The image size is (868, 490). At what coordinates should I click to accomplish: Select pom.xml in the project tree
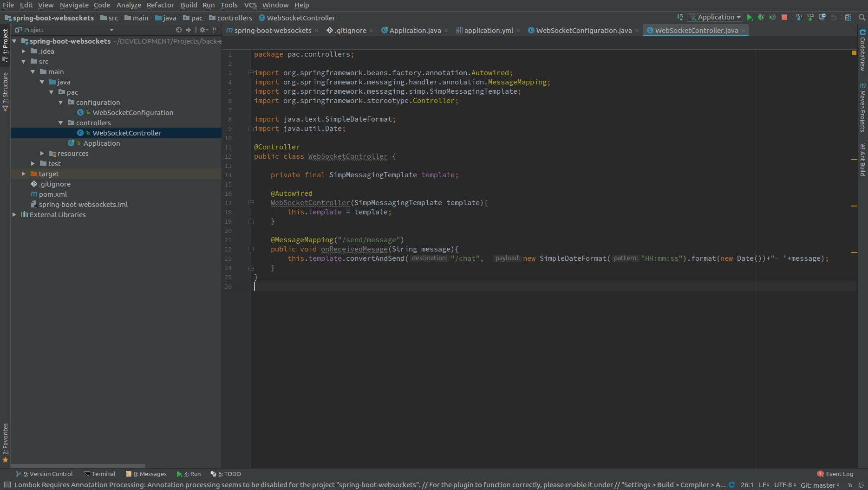[x=52, y=194]
